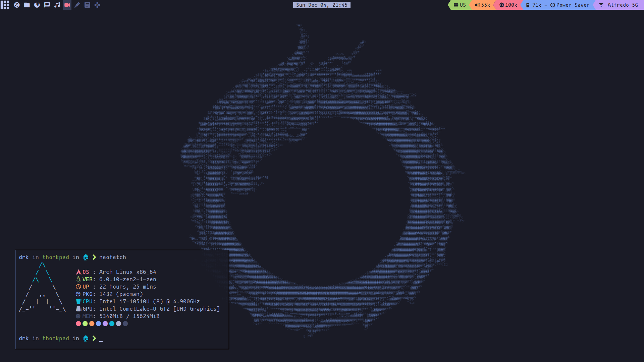Open the Alfredo 5G Wi-Fi network module
644x362 pixels.
pos(618,5)
